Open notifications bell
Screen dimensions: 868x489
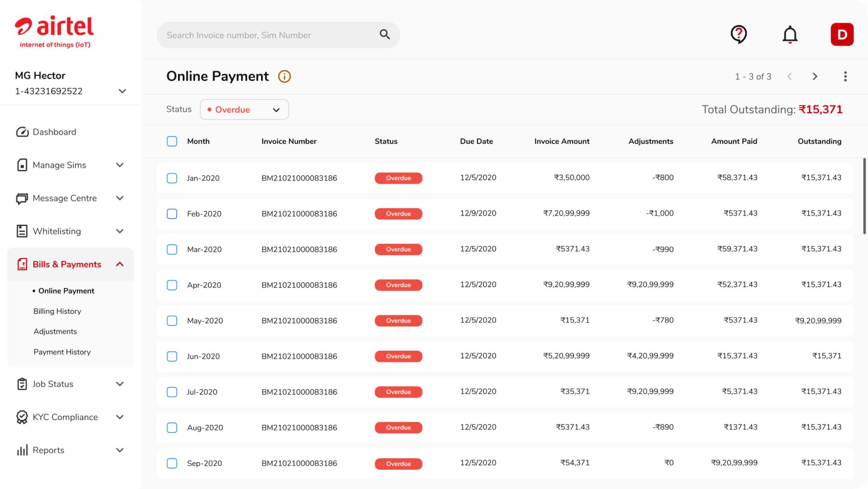pyautogui.click(x=790, y=35)
